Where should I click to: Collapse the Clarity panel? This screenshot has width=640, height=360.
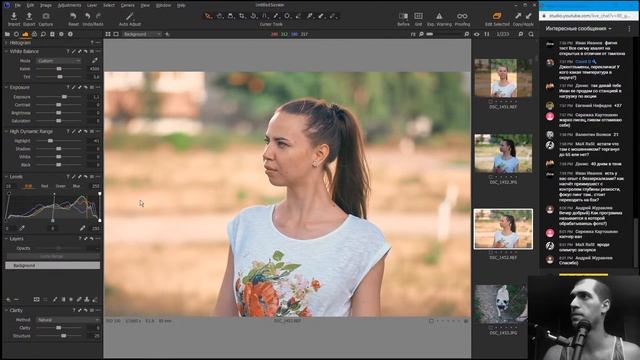click(6, 311)
